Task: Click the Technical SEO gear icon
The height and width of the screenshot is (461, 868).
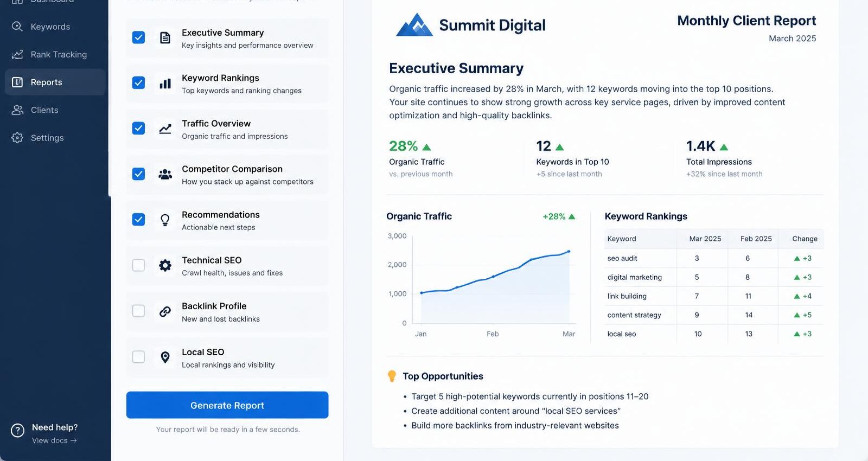Action: click(x=165, y=265)
